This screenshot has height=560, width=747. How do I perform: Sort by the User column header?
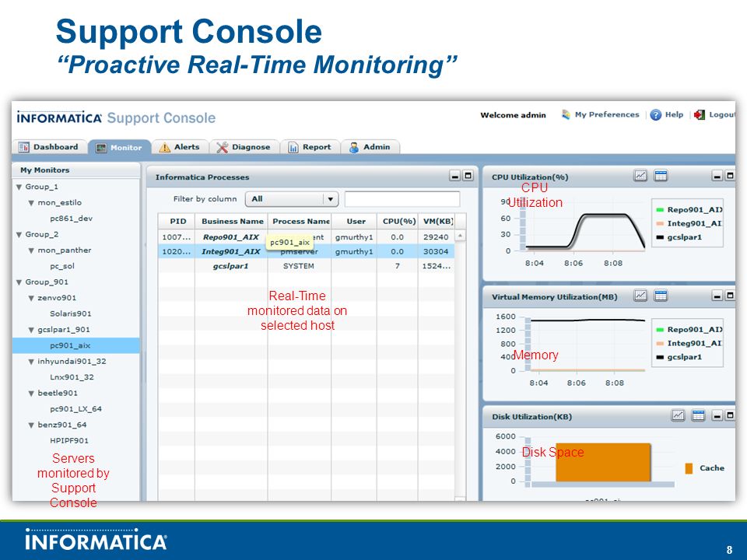[355, 221]
